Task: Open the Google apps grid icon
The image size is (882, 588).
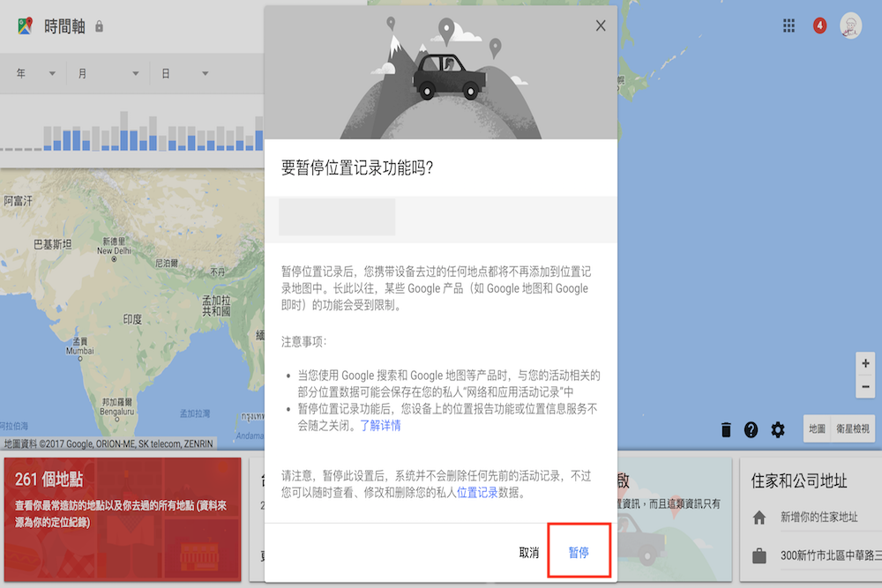Action: (789, 26)
